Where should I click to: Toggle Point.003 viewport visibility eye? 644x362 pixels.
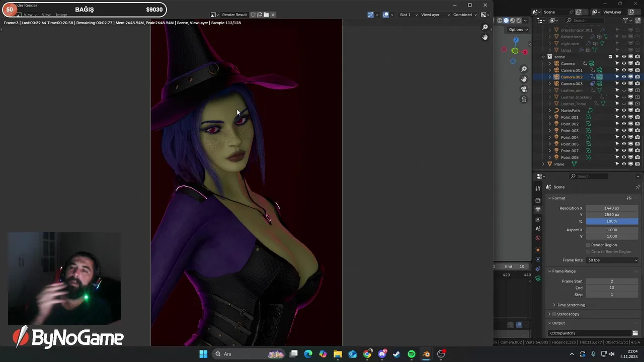tap(624, 131)
